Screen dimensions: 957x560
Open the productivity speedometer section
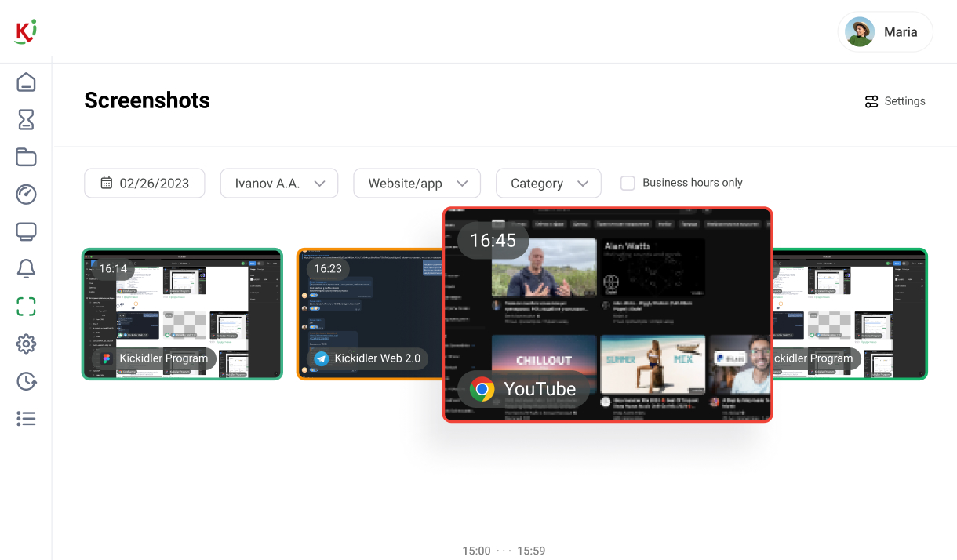(26, 194)
